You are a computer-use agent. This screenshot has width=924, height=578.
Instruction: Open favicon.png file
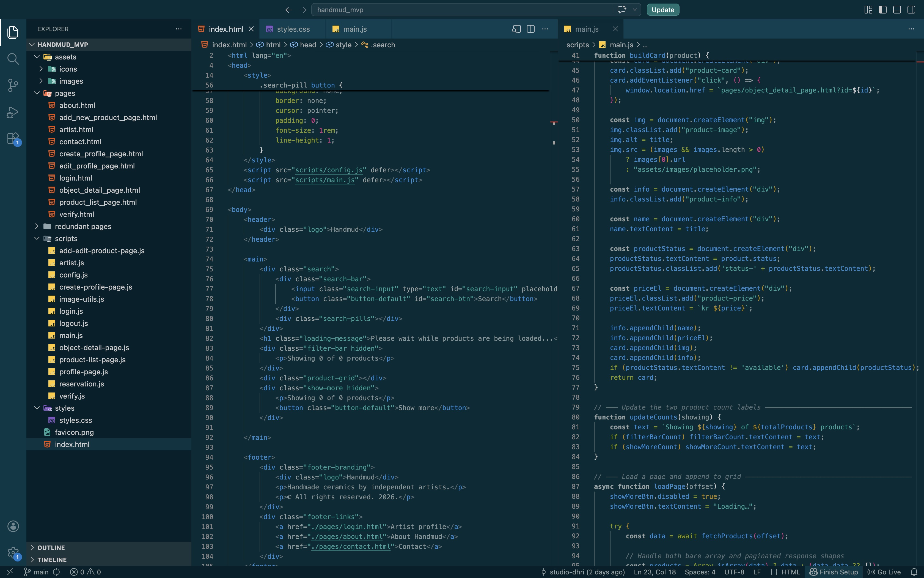pos(74,432)
